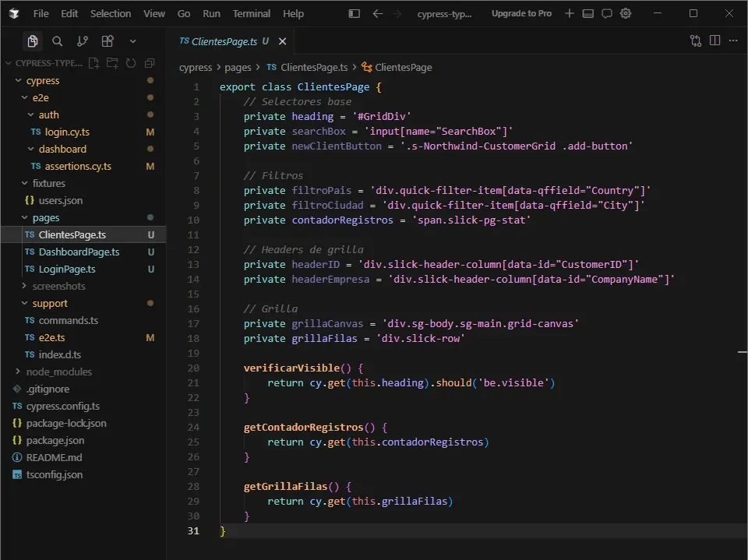The image size is (748, 560).
Task: Open editor more actions ellipsis
Action: (733, 41)
